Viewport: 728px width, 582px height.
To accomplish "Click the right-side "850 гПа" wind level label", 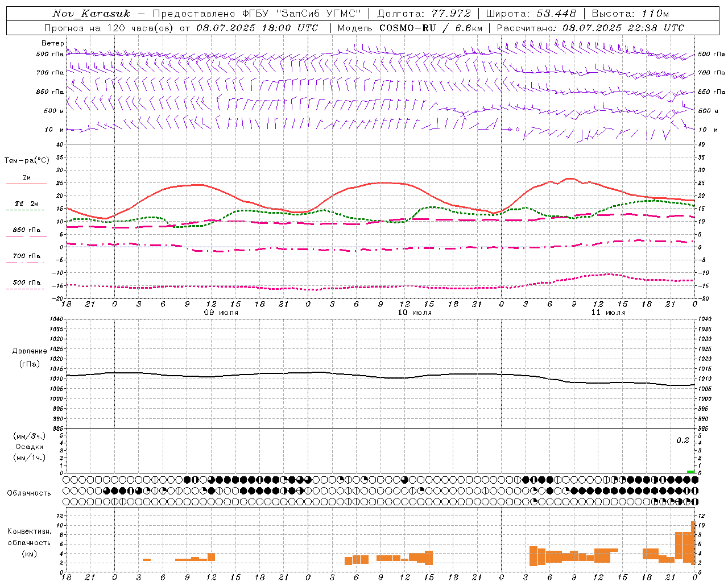I will coord(712,92).
